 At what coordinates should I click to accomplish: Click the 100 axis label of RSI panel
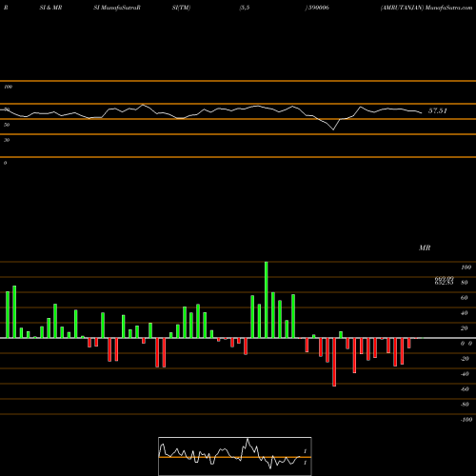pos(8,87)
